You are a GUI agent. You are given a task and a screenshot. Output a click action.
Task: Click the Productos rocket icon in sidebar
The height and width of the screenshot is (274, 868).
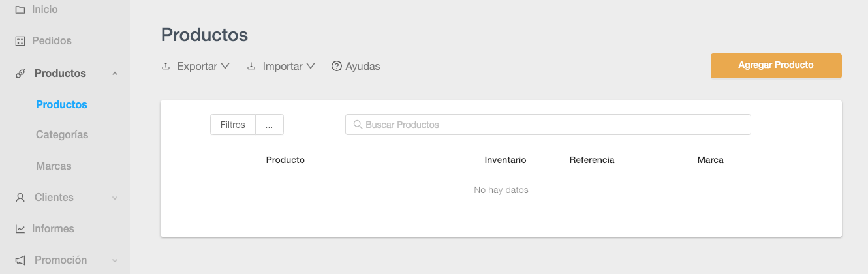20,74
